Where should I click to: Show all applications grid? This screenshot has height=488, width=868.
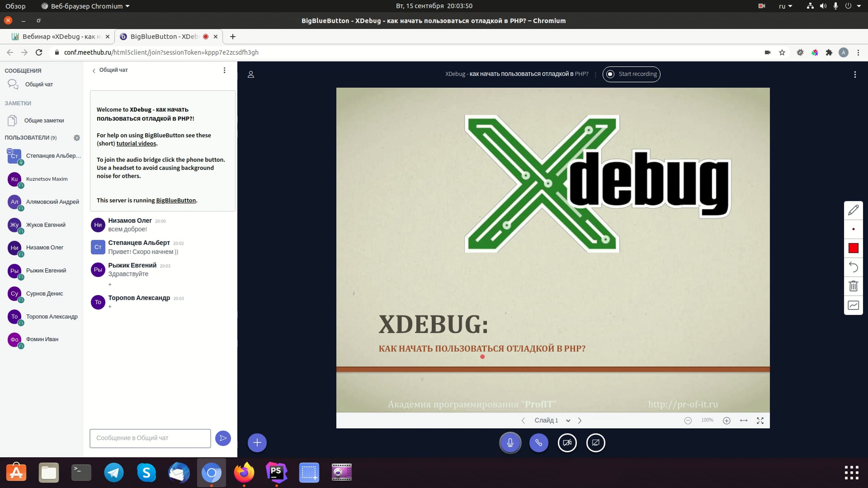(x=851, y=472)
